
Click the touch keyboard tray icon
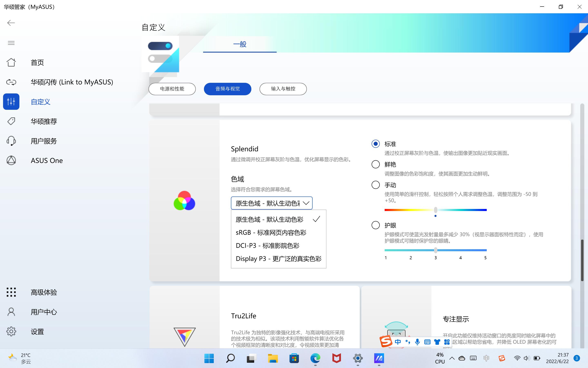473,358
